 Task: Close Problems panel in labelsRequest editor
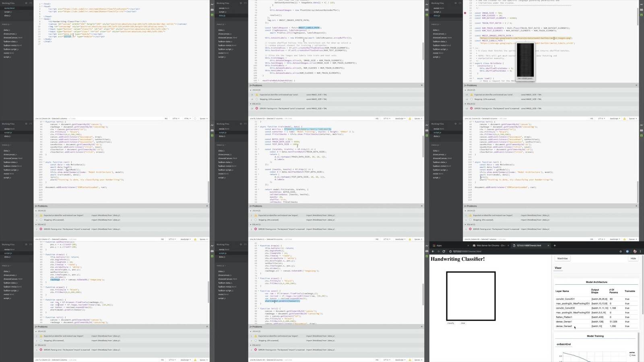(422, 85)
